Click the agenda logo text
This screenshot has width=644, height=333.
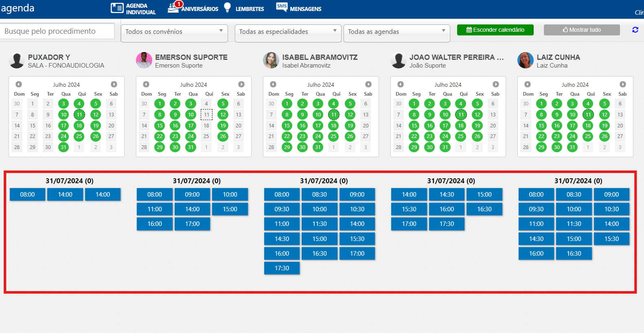click(18, 8)
